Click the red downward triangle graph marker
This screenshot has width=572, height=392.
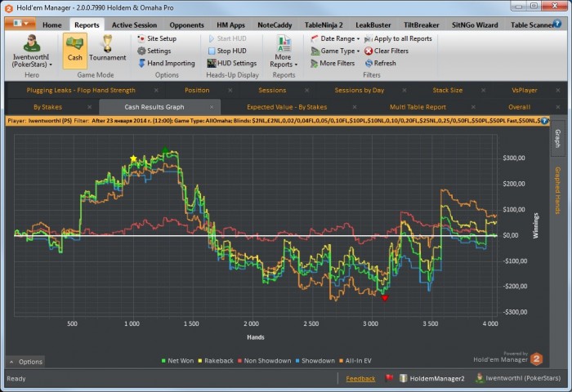pos(385,298)
